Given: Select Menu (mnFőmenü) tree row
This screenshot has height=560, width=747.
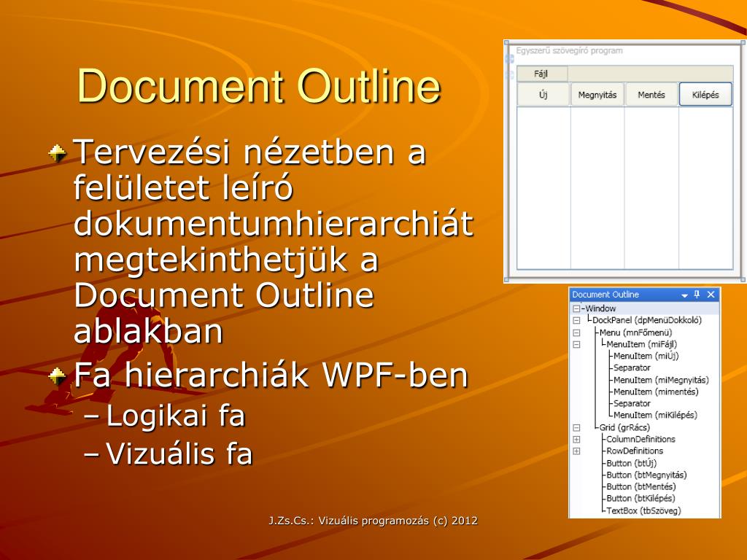Looking at the screenshot, I should 635,332.
